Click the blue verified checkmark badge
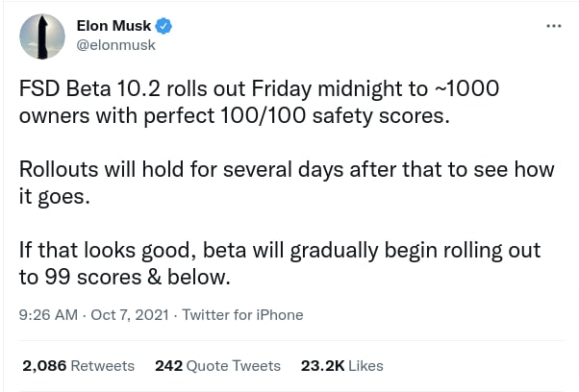Image resolution: width=579 pixels, height=392 pixels. click(164, 26)
